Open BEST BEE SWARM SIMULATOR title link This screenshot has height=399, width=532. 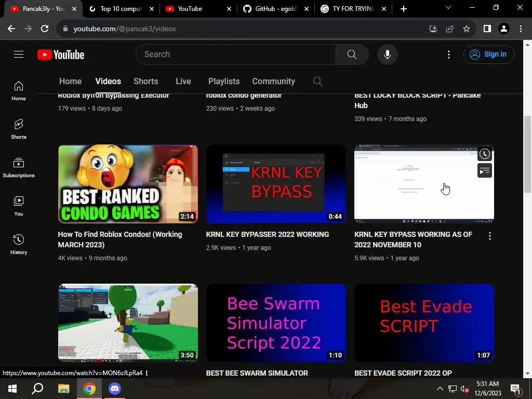[x=257, y=373]
